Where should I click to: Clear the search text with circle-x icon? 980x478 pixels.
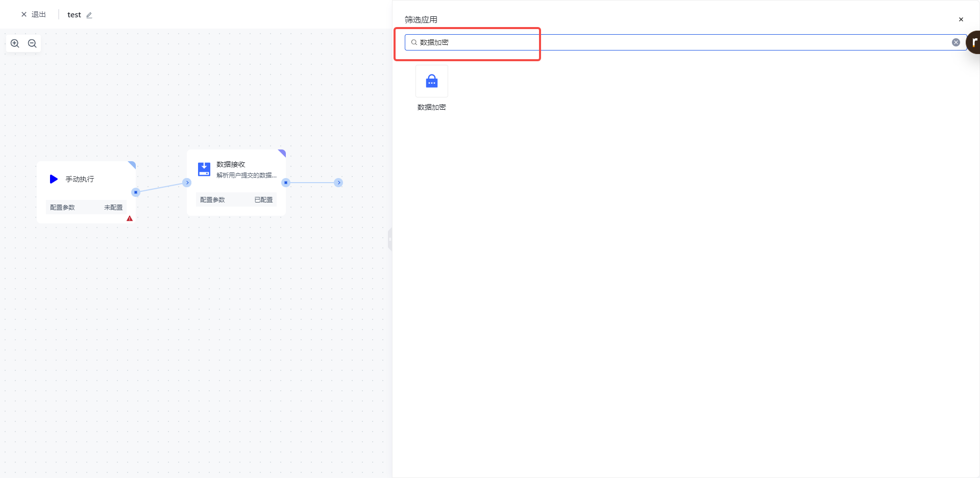coord(955,42)
